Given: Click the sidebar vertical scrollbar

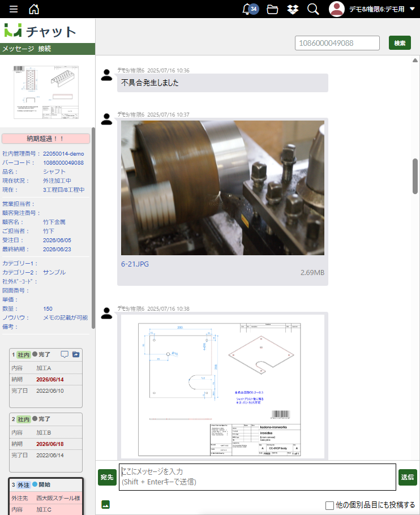Looking at the screenshot, I should coord(93,228).
